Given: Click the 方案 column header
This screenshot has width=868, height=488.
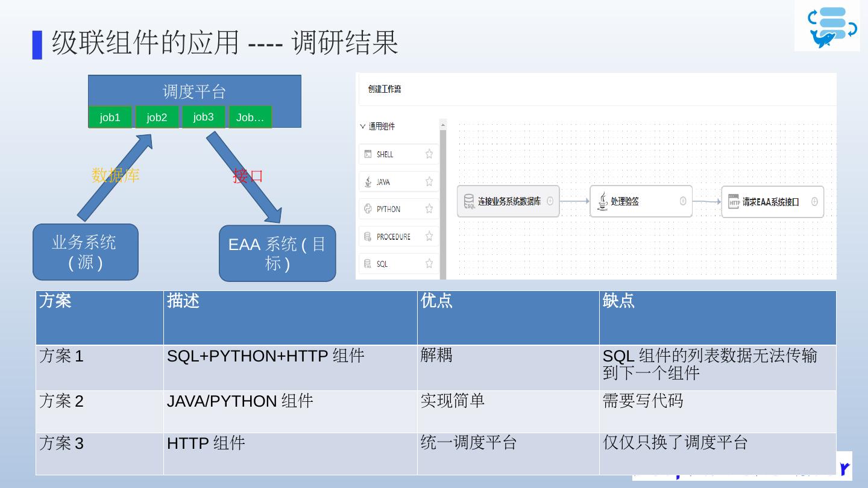Looking at the screenshot, I should pyautogui.click(x=99, y=318).
